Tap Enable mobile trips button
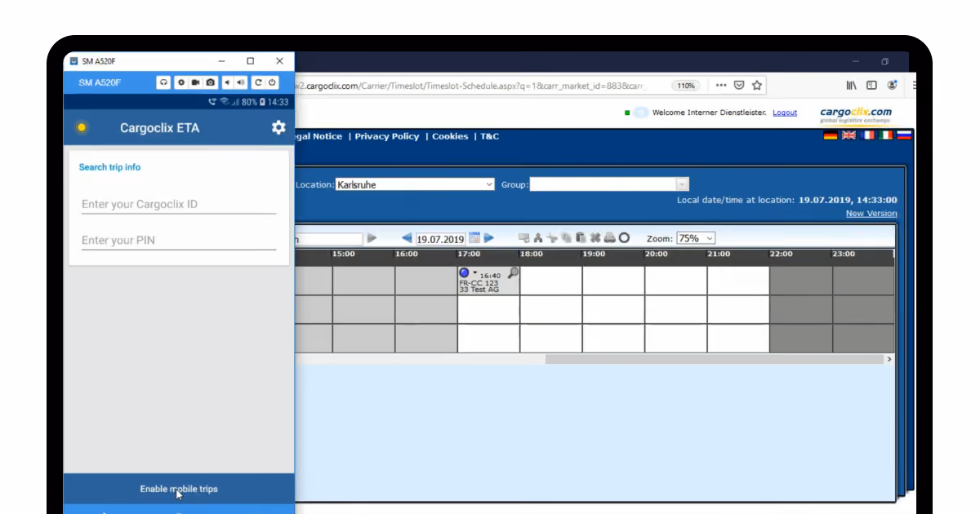This screenshot has width=980, height=514. coord(179,489)
